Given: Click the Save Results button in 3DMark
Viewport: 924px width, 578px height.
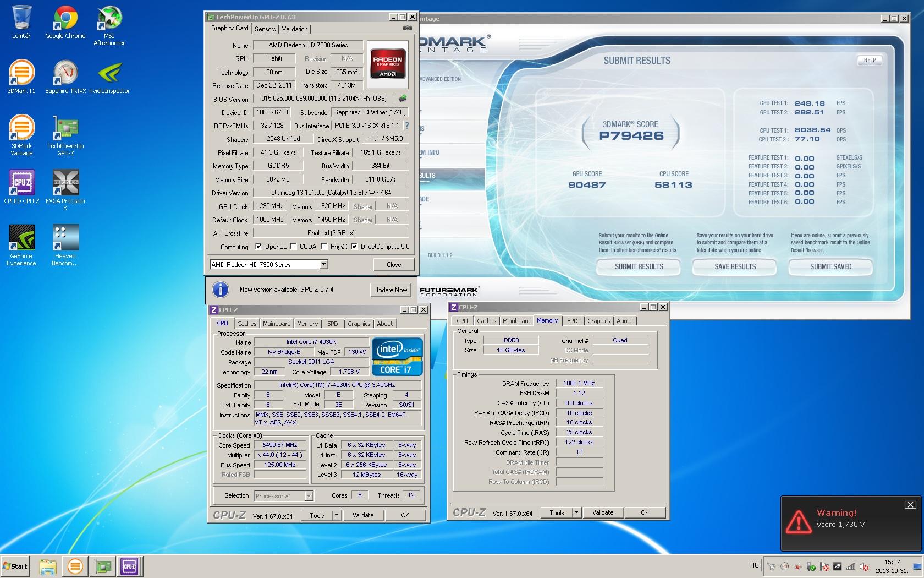Looking at the screenshot, I should click(x=735, y=266).
